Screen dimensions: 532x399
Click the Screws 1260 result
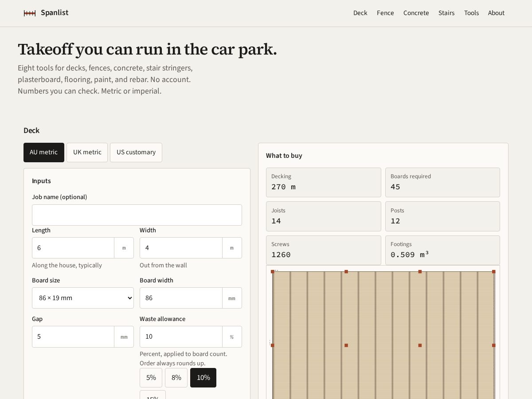(324, 250)
